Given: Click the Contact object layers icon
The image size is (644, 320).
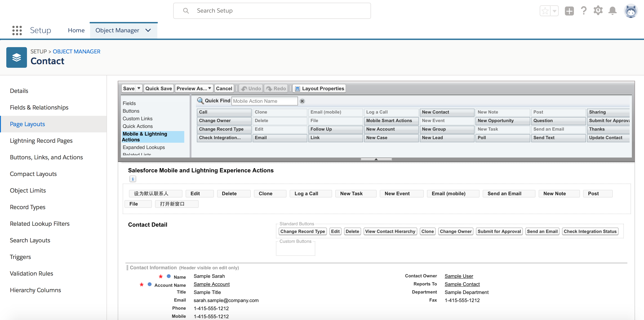Looking at the screenshot, I should click(16, 57).
